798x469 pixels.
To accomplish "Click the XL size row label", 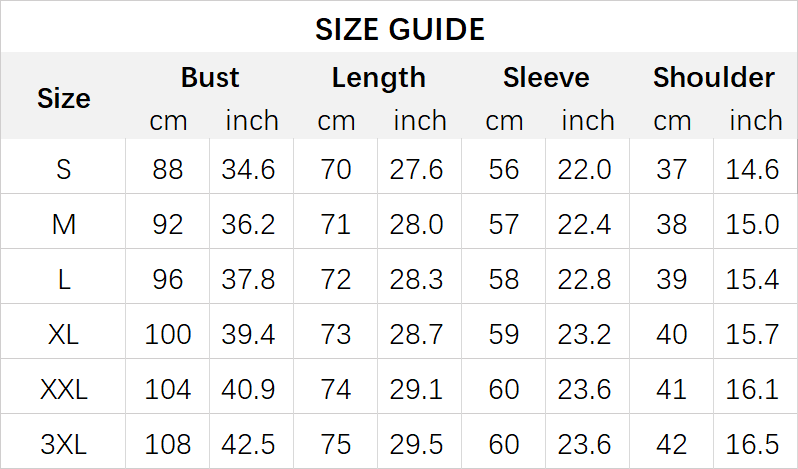I will point(64,333).
